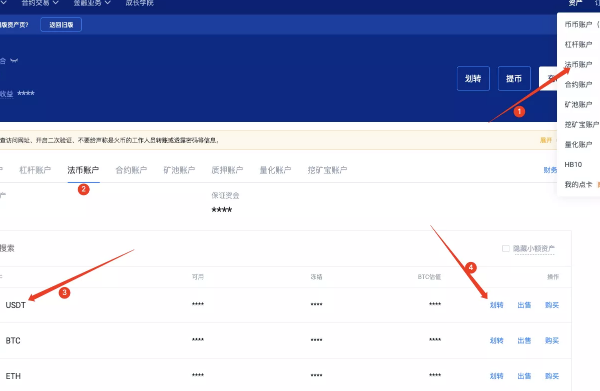Expand the 合约交易 dropdown in top navigation
Viewport: 600px width, 391px height.
[40, 3]
